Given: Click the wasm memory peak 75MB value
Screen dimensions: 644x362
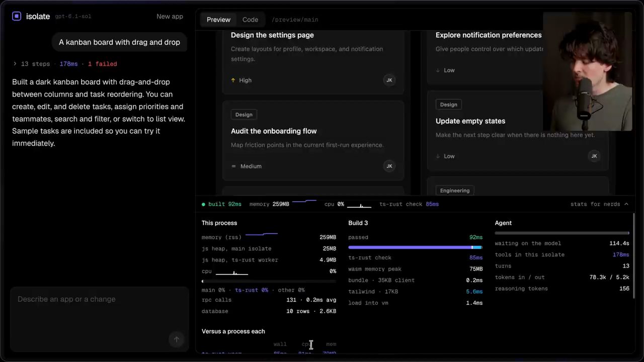Looking at the screenshot, I should pyautogui.click(x=476, y=269).
